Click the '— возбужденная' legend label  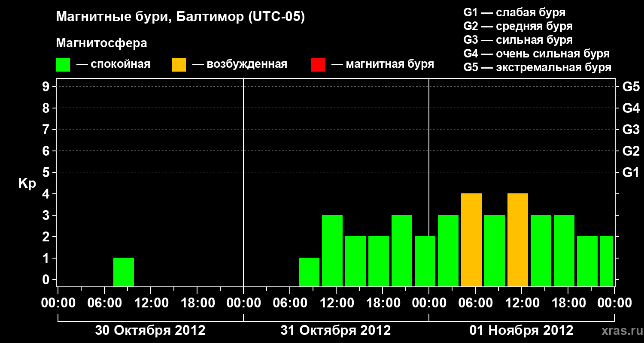click(240, 64)
